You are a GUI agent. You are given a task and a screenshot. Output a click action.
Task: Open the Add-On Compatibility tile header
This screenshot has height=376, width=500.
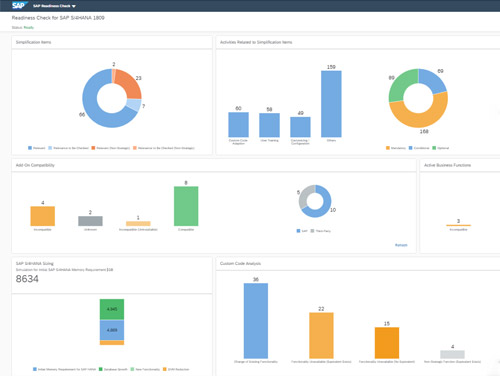214,165
